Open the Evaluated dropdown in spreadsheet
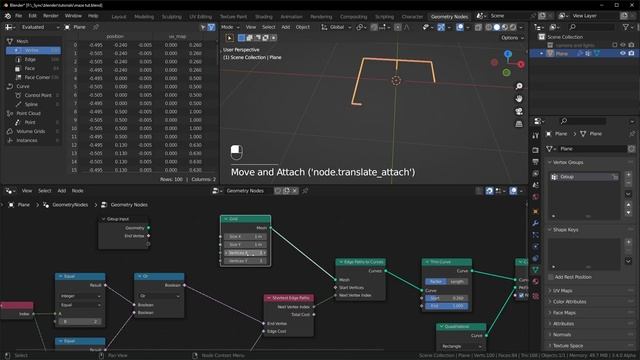640x360 pixels. coord(39,27)
